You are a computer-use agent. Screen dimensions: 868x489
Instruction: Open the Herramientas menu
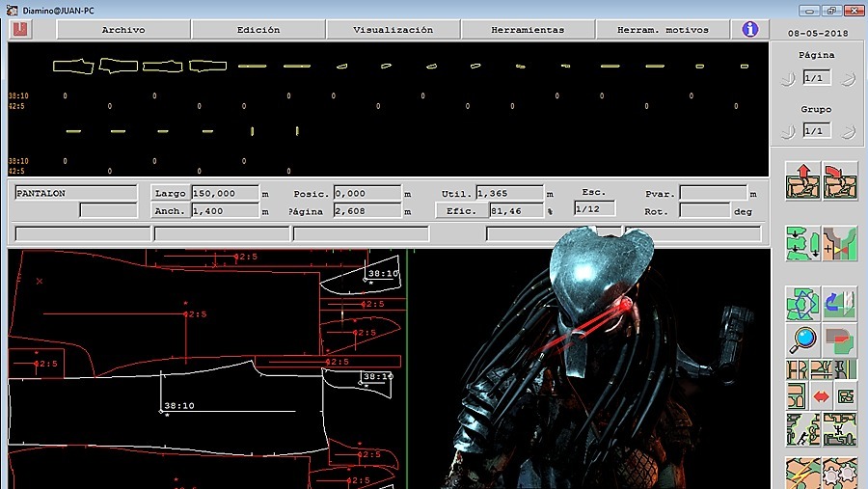[x=528, y=30]
